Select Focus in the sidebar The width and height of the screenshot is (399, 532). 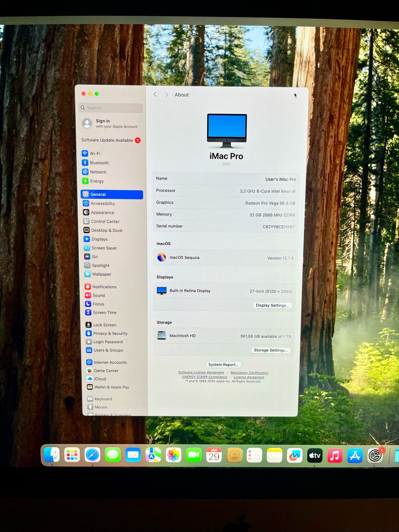point(95,304)
